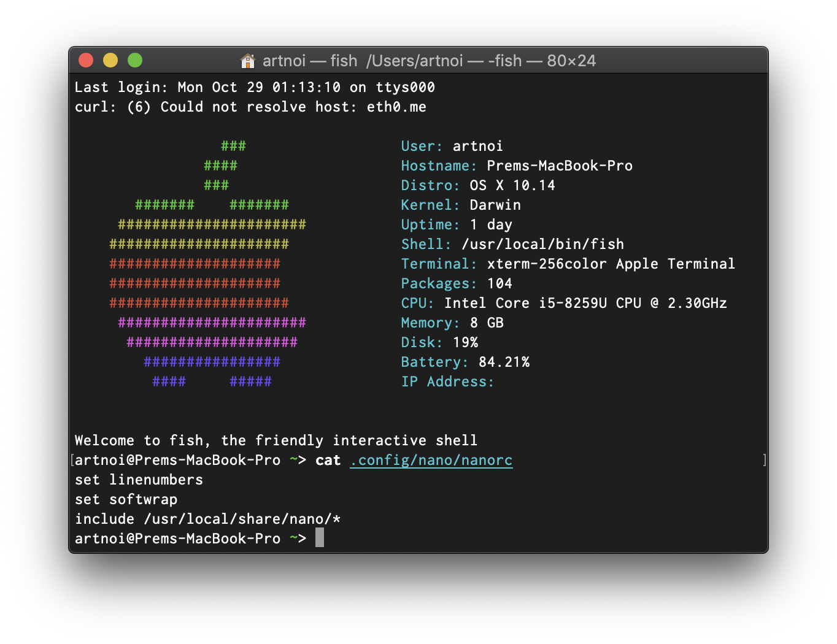The height and width of the screenshot is (644, 837).
Task: Click the 'set linenumbers' output line
Action: click(x=139, y=480)
